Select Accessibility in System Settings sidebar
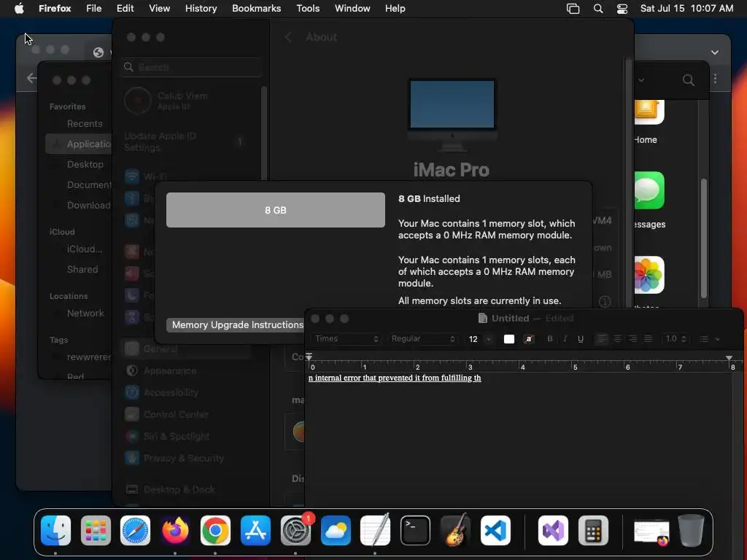747x560 pixels. 186,392
